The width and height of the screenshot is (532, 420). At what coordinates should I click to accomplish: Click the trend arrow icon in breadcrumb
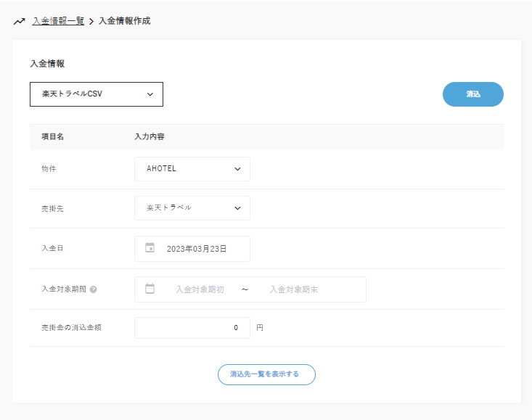[x=20, y=21]
